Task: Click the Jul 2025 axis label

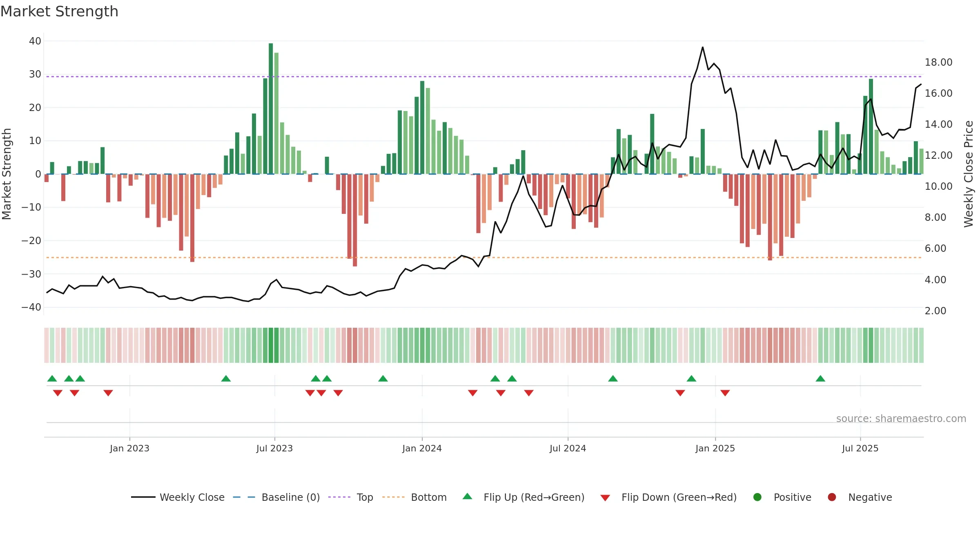Action: coord(860,448)
